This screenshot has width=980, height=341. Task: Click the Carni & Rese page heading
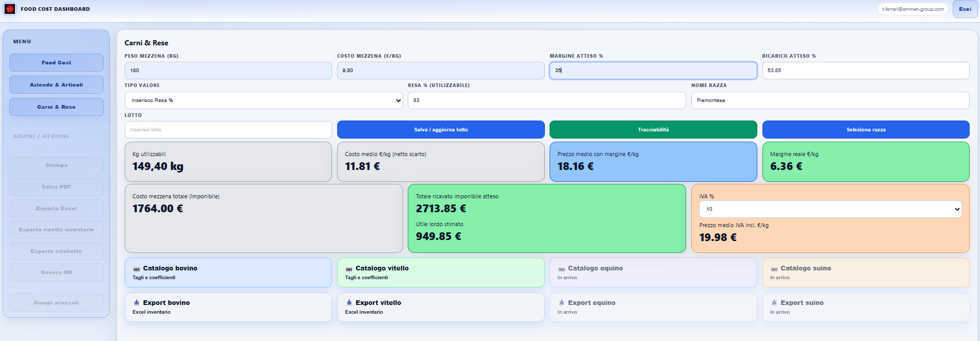[x=146, y=43]
